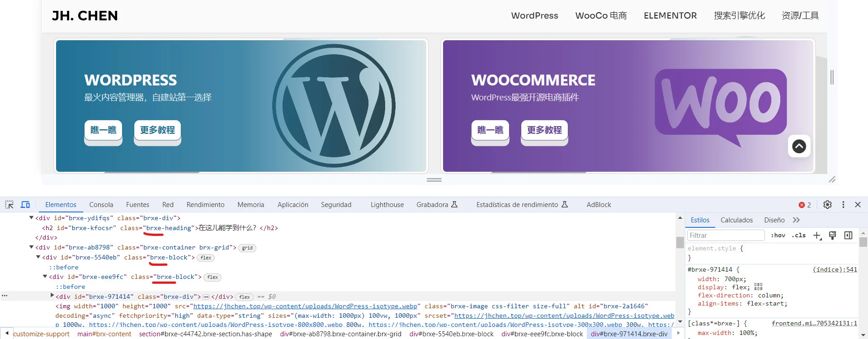This screenshot has width=868, height=339.
Task: Toggle the flex badge on brxe-971414
Action: 245,297
